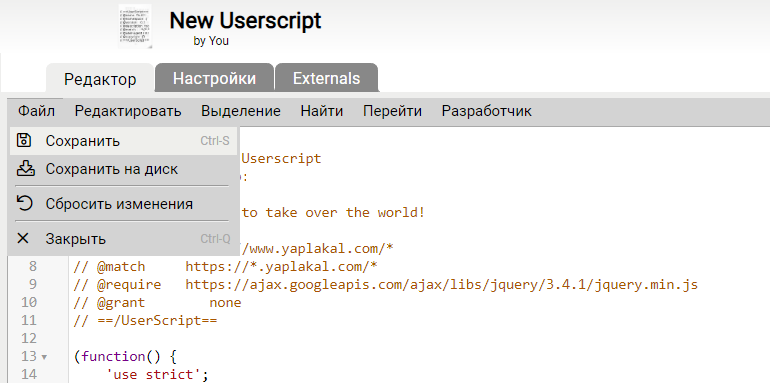
Task: Switch to the Externals tab
Action: point(327,78)
